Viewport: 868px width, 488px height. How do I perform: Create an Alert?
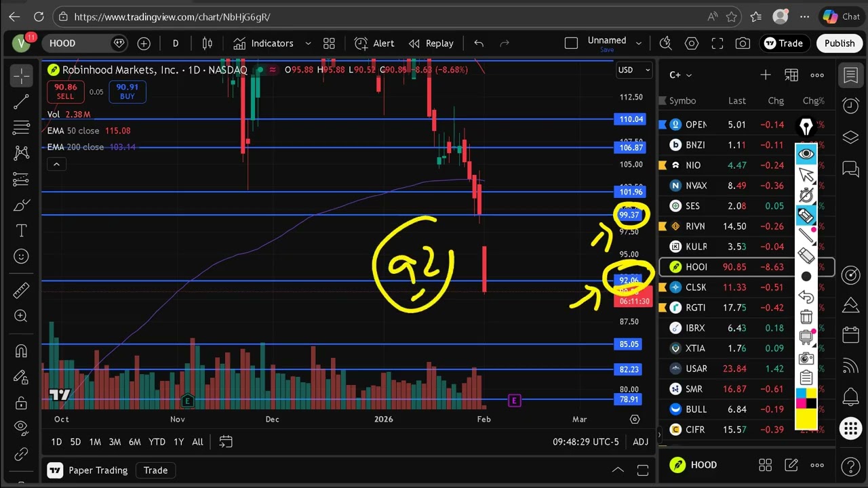[x=374, y=43]
